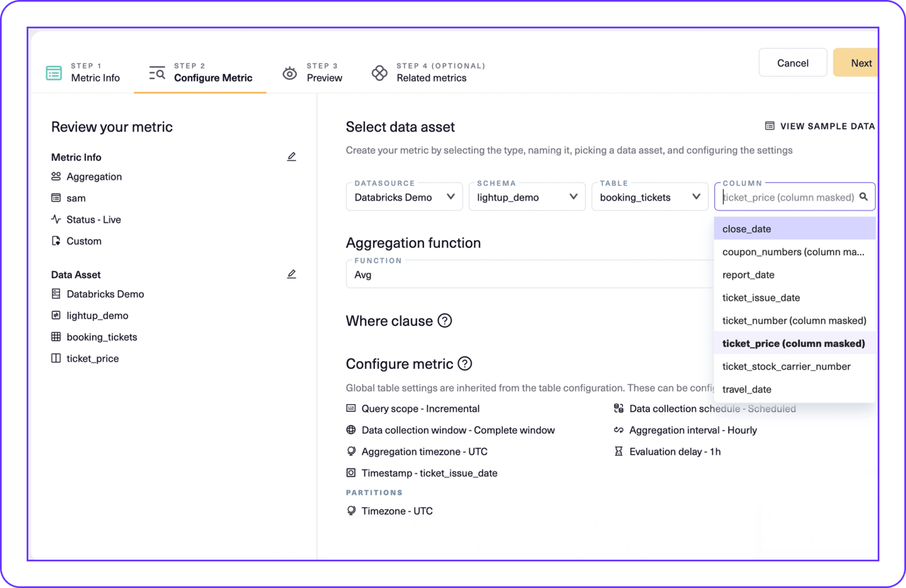Click the Cancel button
Viewport: 906px width, 588px height.
[x=792, y=62]
